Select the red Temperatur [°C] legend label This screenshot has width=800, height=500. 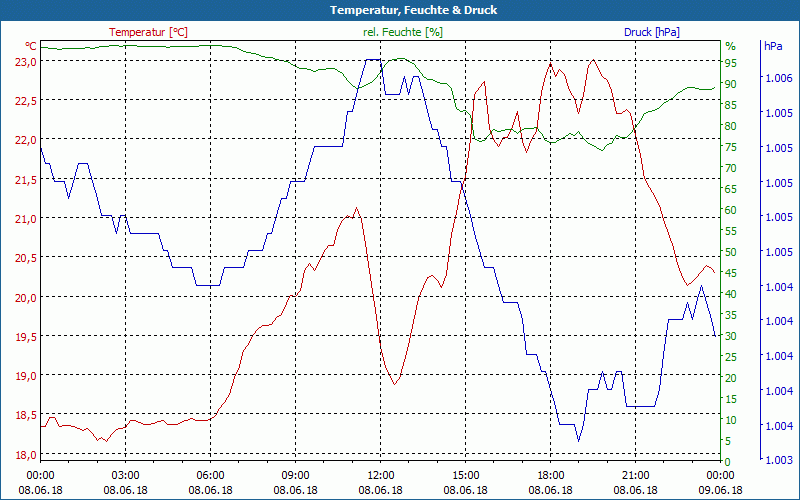[148, 32]
